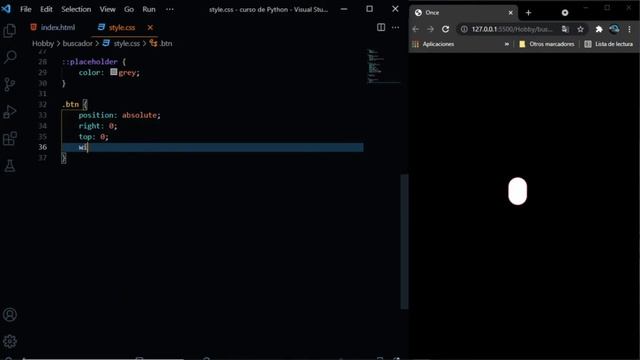640x360 pixels.
Task: Open the Lista de lectura panel
Action: coord(609,44)
